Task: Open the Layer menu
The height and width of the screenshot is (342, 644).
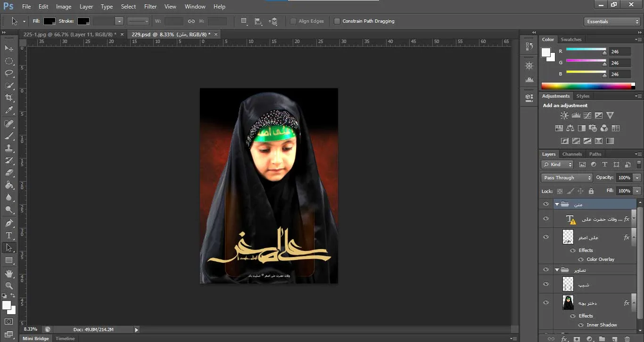Action: tap(86, 7)
